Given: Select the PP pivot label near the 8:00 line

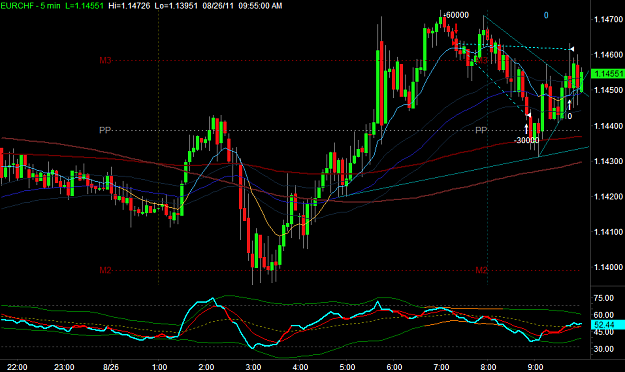Looking at the screenshot, I should 482,130.
